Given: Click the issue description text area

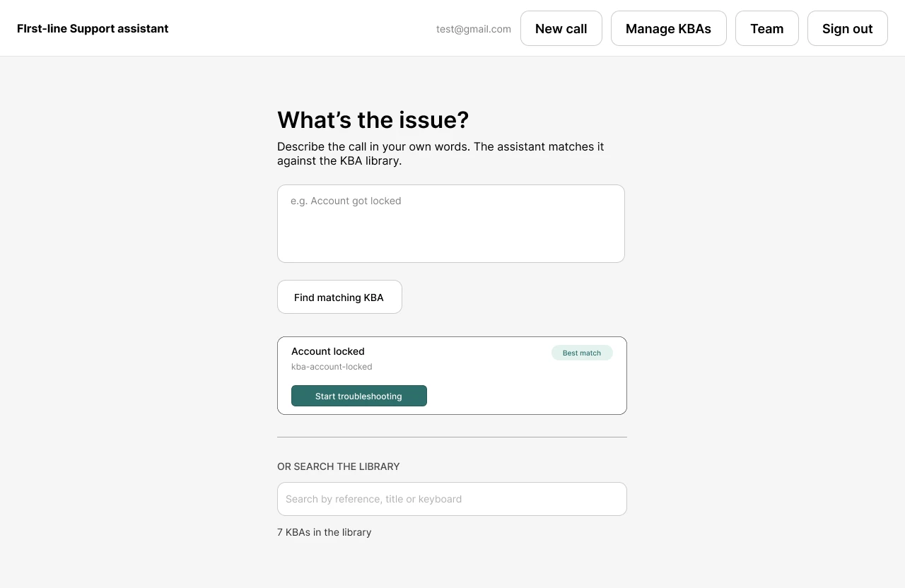Looking at the screenshot, I should (451, 223).
